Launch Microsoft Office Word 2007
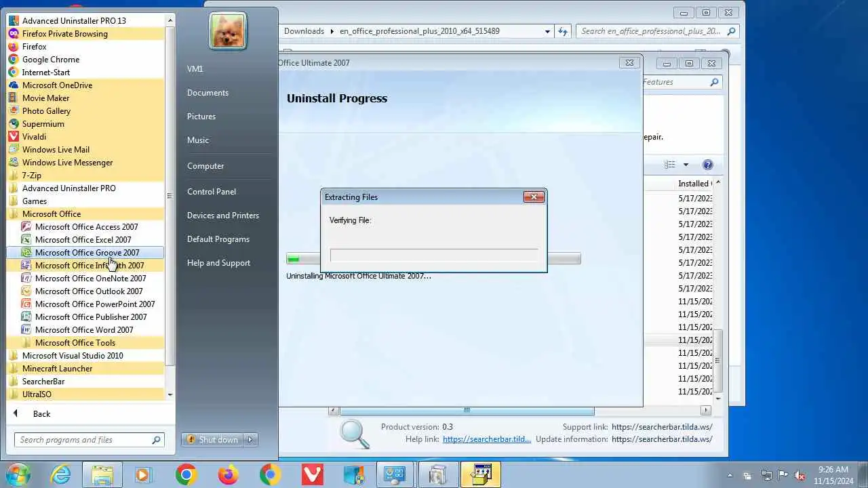Image resolution: width=868 pixels, height=488 pixels. click(85, 329)
